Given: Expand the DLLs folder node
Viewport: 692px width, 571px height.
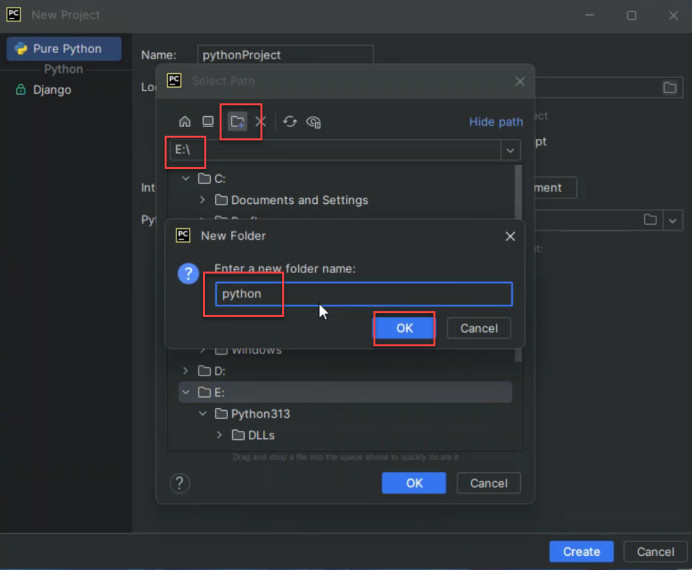Looking at the screenshot, I should (220, 435).
